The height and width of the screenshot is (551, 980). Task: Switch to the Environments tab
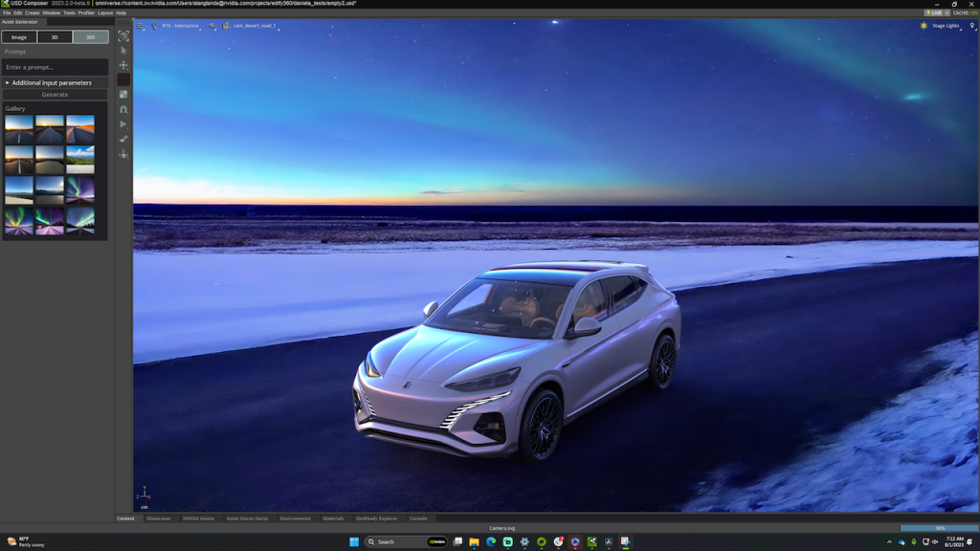(295, 518)
